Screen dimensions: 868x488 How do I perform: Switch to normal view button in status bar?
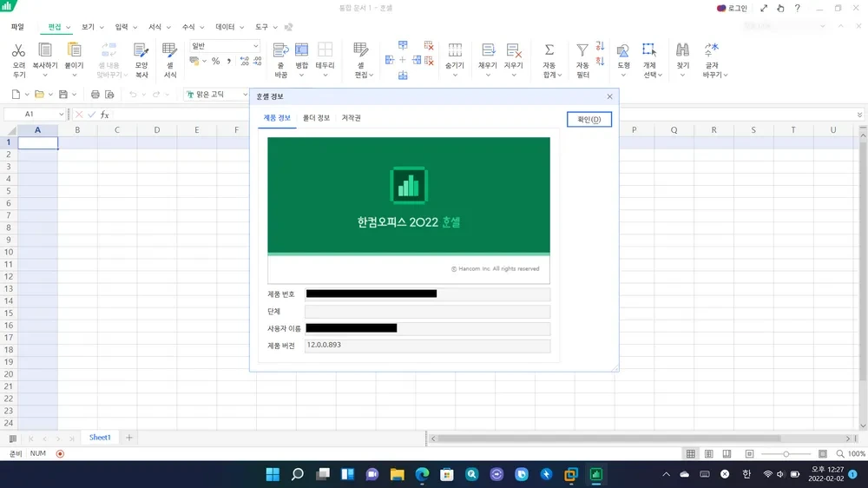[x=690, y=453]
